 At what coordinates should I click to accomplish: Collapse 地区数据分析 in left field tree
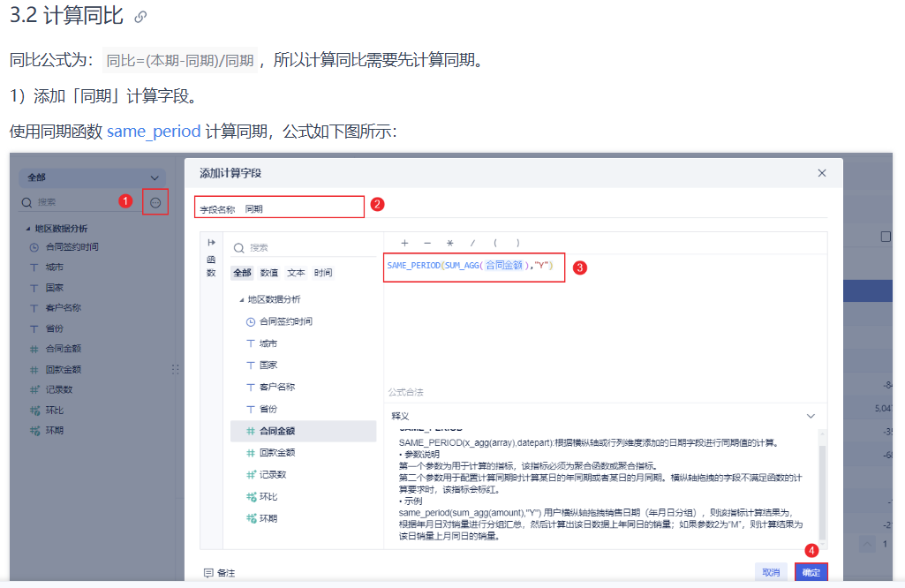(27, 229)
